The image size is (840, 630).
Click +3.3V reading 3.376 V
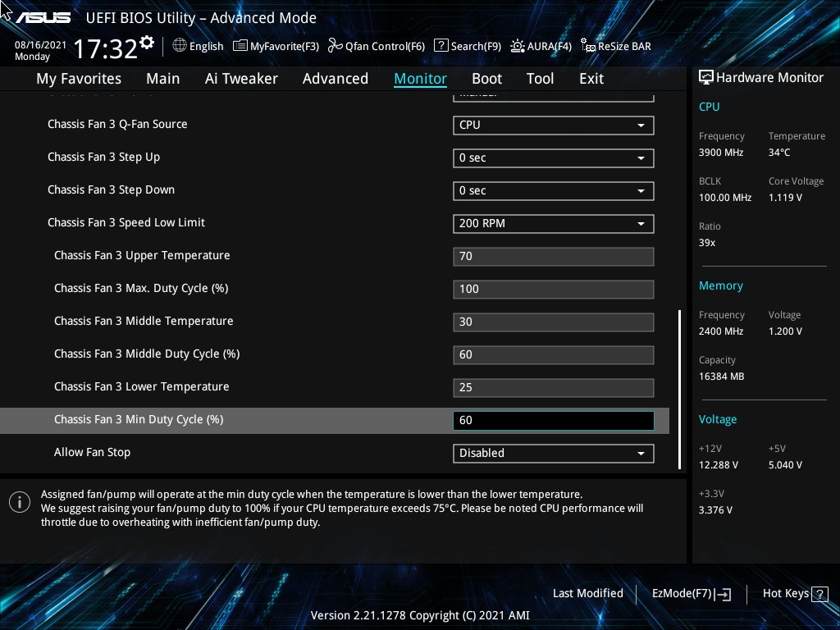(x=715, y=510)
